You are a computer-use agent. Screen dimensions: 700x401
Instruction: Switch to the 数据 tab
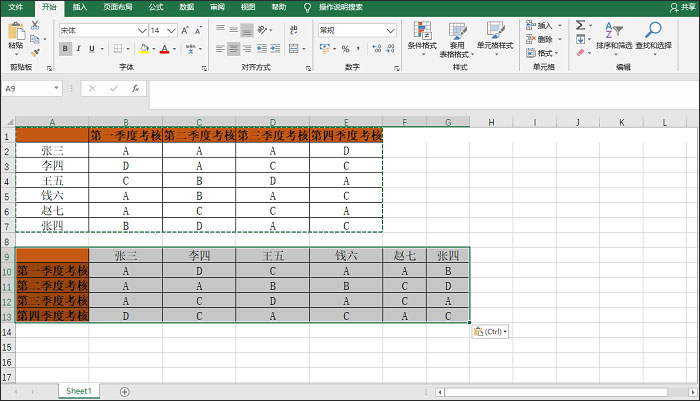coord(187,7)
